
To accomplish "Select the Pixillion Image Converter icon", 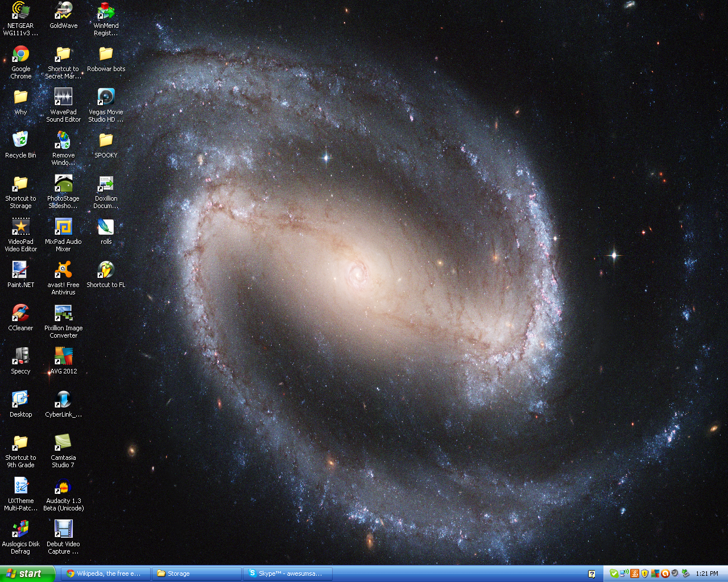I will [x=63, y=321].
